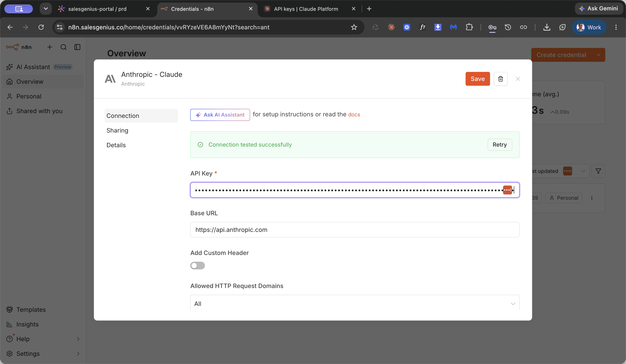
Task: Switch to API keys Claude Platform tab
Action: pos(306,9)
